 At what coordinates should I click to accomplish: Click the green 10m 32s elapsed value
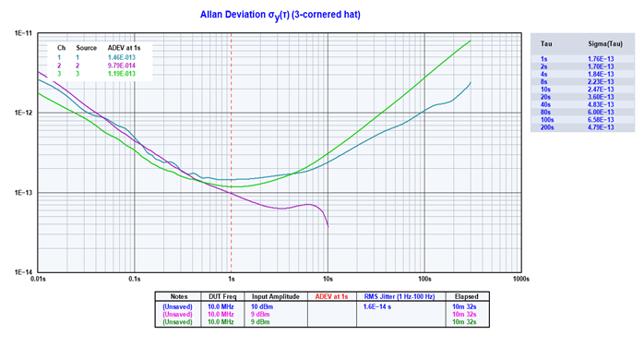(464, 322)
